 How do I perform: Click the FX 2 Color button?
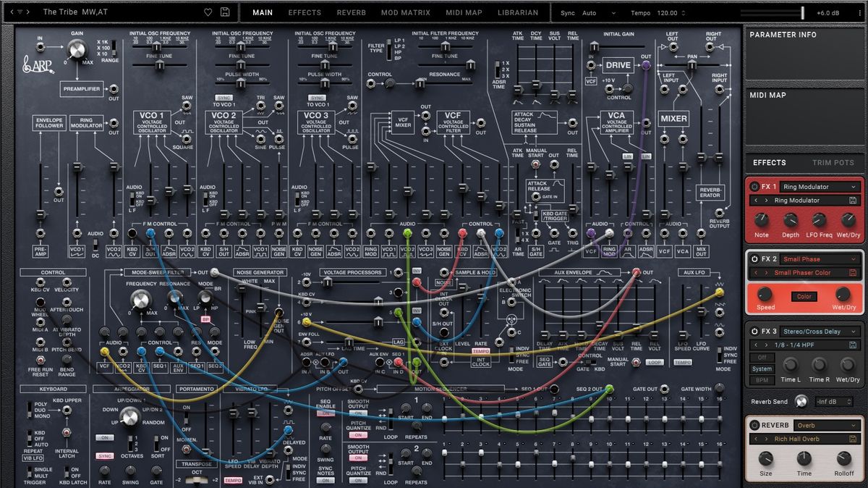click(x=804, y=297)
